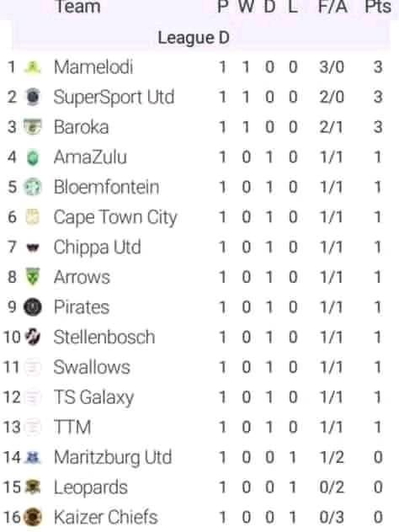Select the Swallows team name
399x532 pixels.
tap(92, 367)
